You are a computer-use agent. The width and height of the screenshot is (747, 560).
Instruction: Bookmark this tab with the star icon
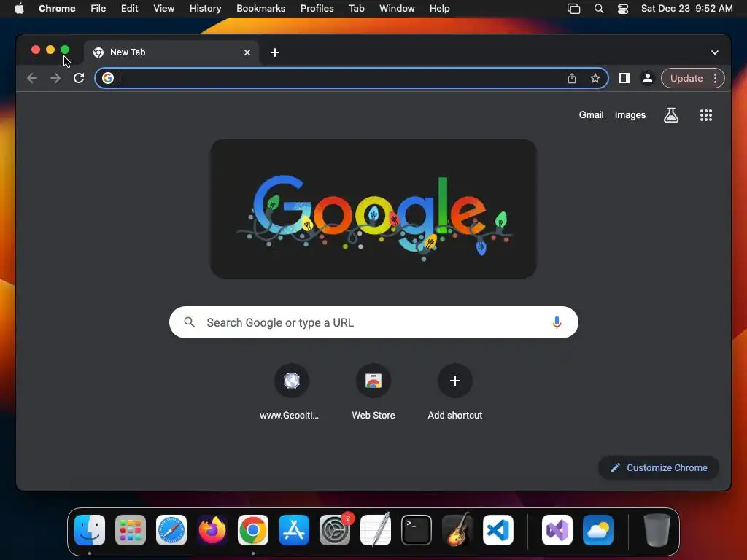click(x=595, y=78)
